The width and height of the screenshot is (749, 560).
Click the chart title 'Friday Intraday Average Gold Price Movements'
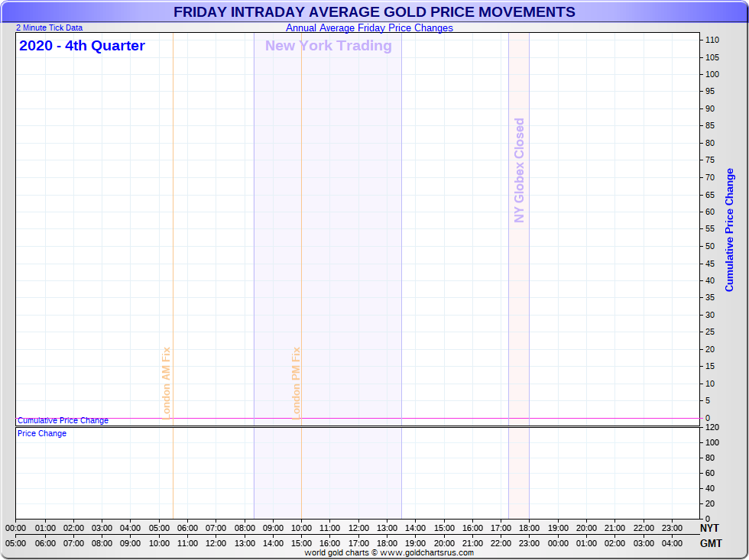coord(374,12)
